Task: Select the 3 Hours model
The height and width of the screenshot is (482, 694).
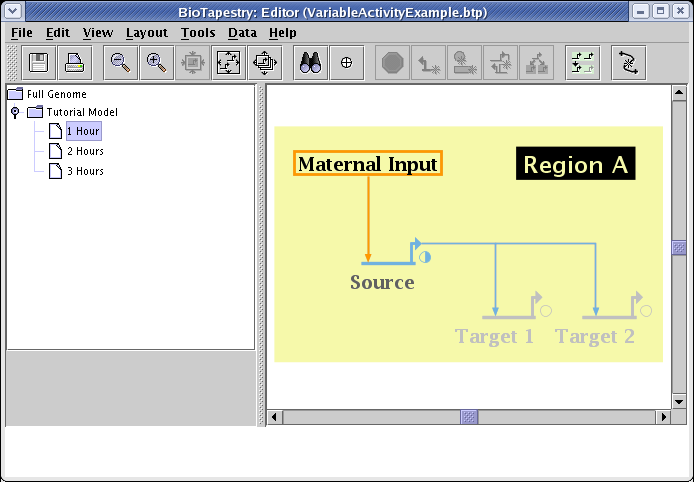Action: [x=84, y=171]
